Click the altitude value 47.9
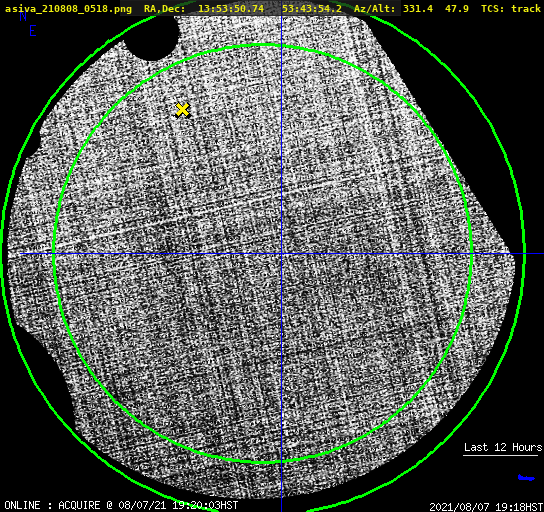Viewport: 544px width, 512px height. (457, 8)
